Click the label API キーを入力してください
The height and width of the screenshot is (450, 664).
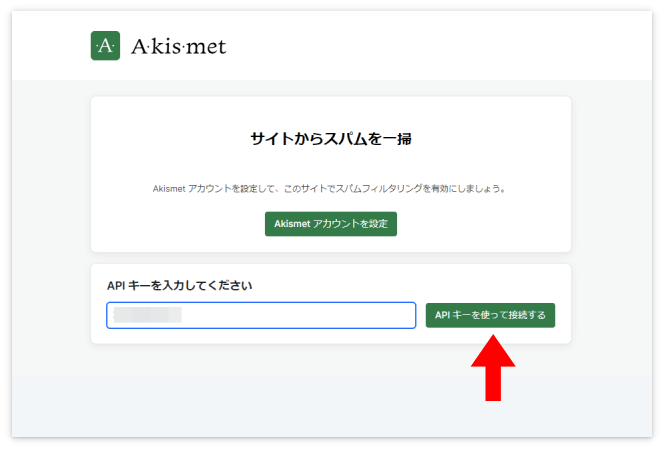[180, 286]
